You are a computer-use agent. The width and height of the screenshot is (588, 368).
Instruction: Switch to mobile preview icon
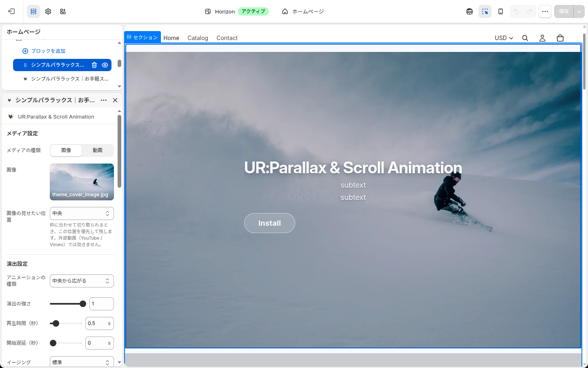coord(501,11)
